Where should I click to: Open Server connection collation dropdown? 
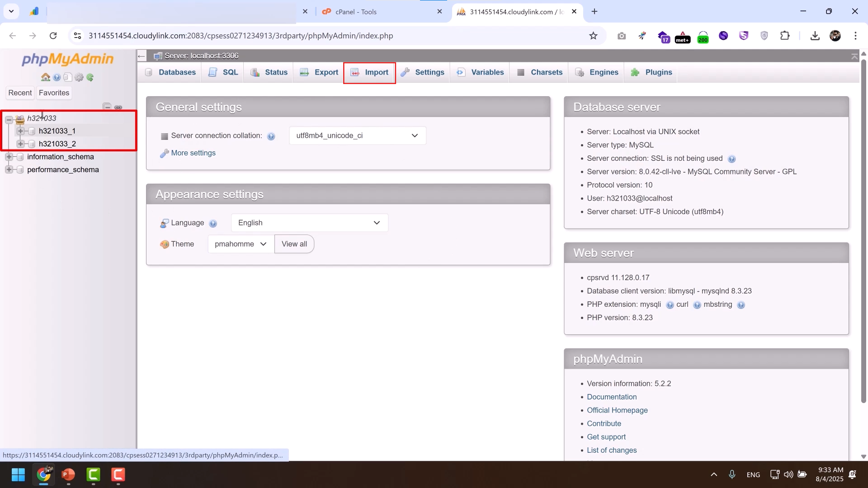tap(357, 136)
